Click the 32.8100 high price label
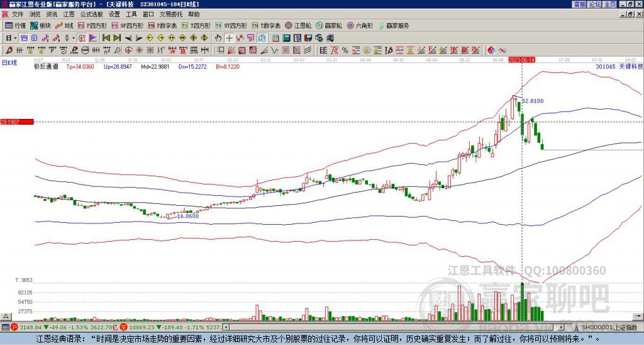Viewport: 644px width, 345px height. click(533, 101)
